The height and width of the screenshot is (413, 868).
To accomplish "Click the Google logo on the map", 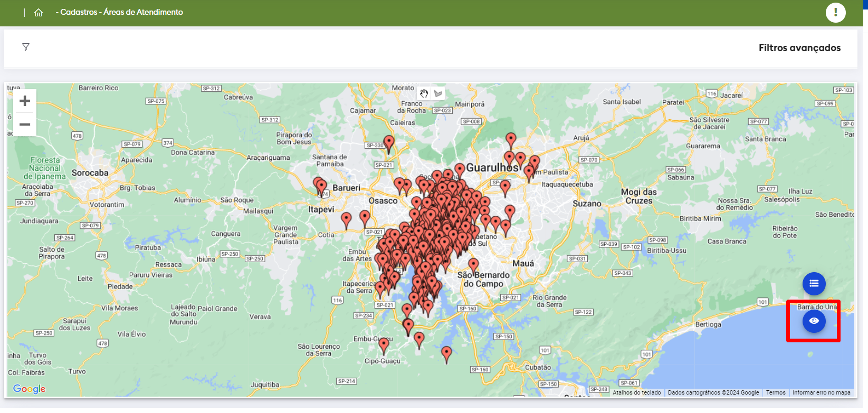I will (x=30, y=389).
